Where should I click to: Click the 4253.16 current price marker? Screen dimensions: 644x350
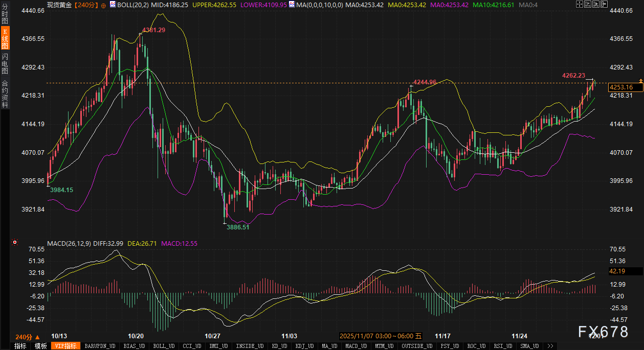click(621, 87)
